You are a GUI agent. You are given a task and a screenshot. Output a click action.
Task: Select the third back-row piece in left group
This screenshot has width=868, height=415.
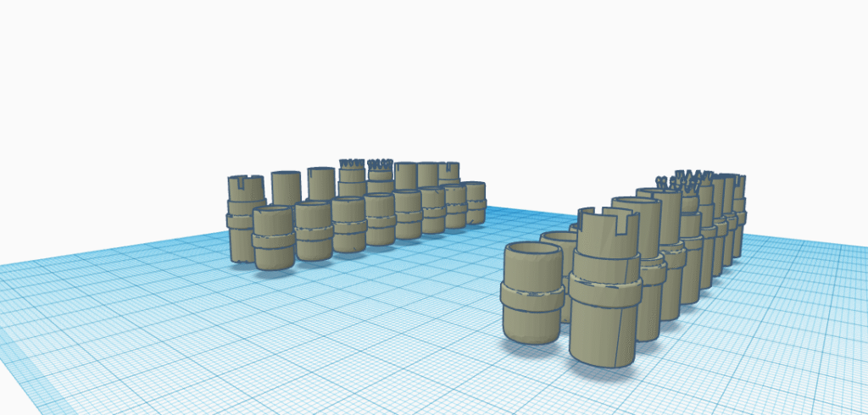[x=320, y=183]
